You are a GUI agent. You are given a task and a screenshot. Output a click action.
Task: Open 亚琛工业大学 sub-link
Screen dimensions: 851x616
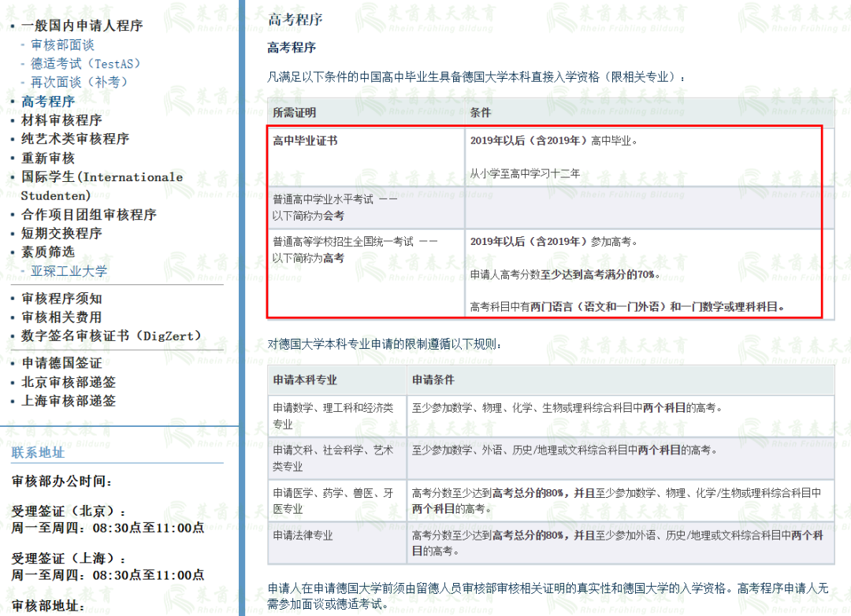pos(69,271)
